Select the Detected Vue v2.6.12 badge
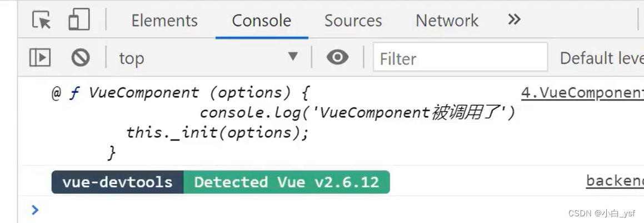The height and width of the screenshot is (223, 644). click(287, 182)
